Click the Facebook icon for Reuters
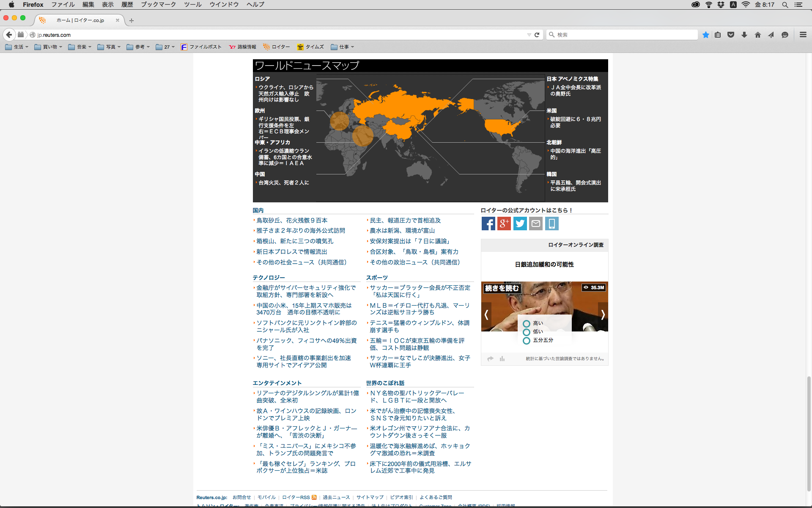Screen dimensions: 812x508 [x=488, y=224]
